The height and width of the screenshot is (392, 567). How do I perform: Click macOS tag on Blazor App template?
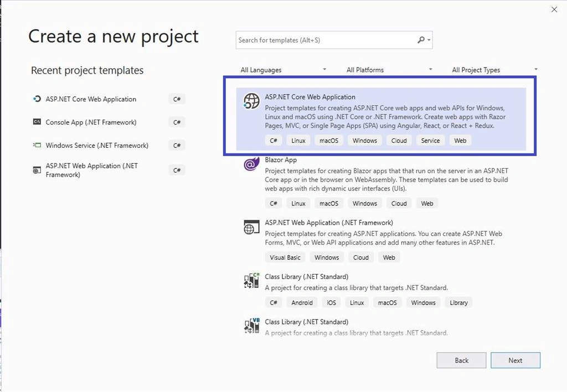pyautogui.click(x=329, y=203)
